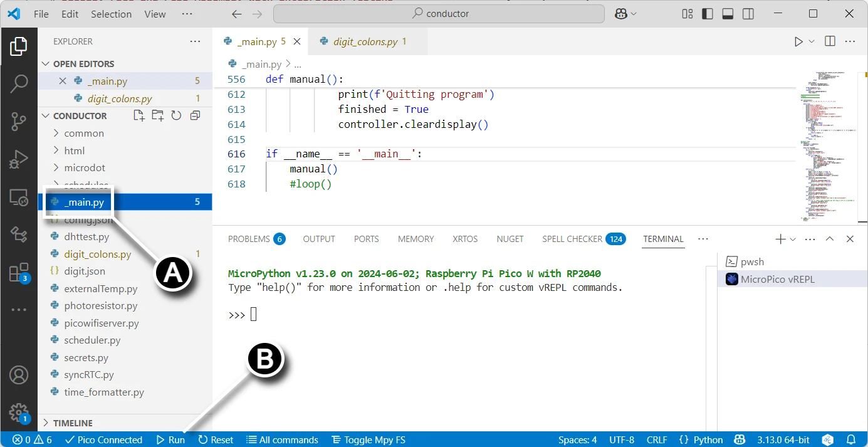Open Customize Layout in title bar
This screenshot has width=868, height=447.
pos(688,14)
